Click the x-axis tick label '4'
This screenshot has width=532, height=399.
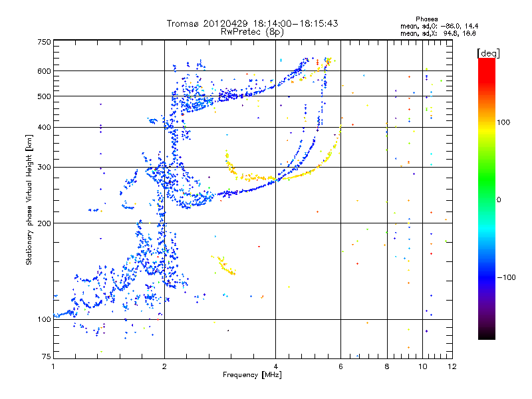(x=276, y=366)
